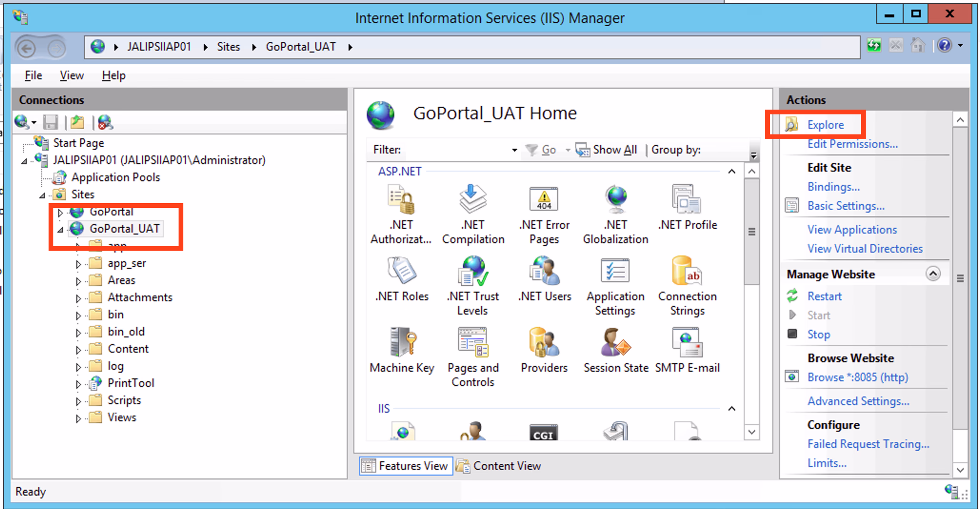Open the Filter dropdown arrow
Image resolution: width=980 pixels, height=509 pixels.
point(514,150)
